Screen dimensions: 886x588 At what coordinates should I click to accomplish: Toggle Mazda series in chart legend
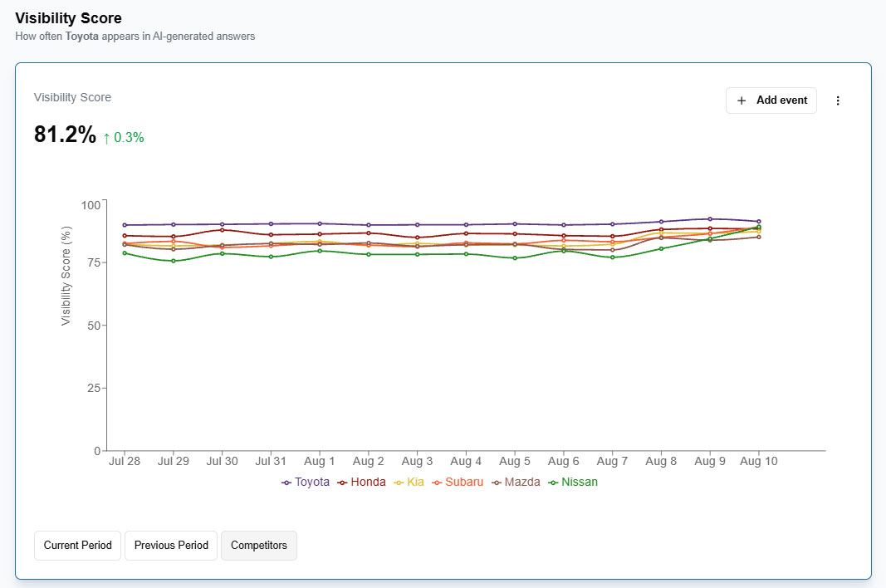(516, 483)
